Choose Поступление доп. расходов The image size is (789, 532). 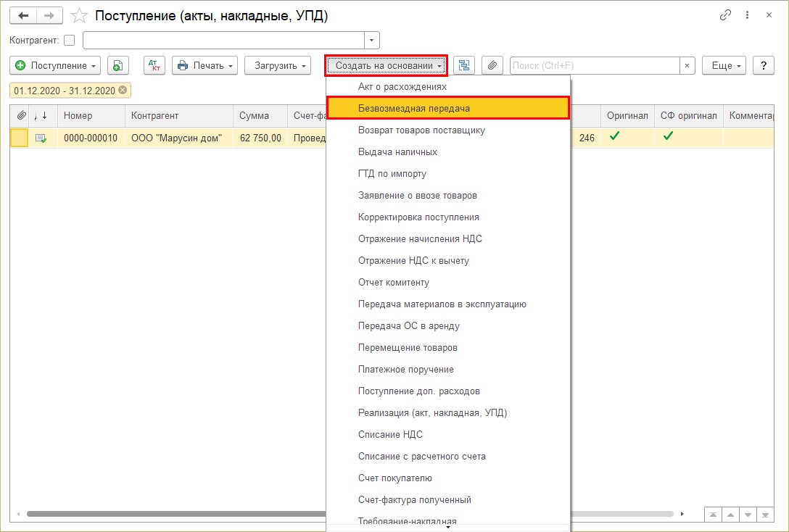tap(448, 391)
